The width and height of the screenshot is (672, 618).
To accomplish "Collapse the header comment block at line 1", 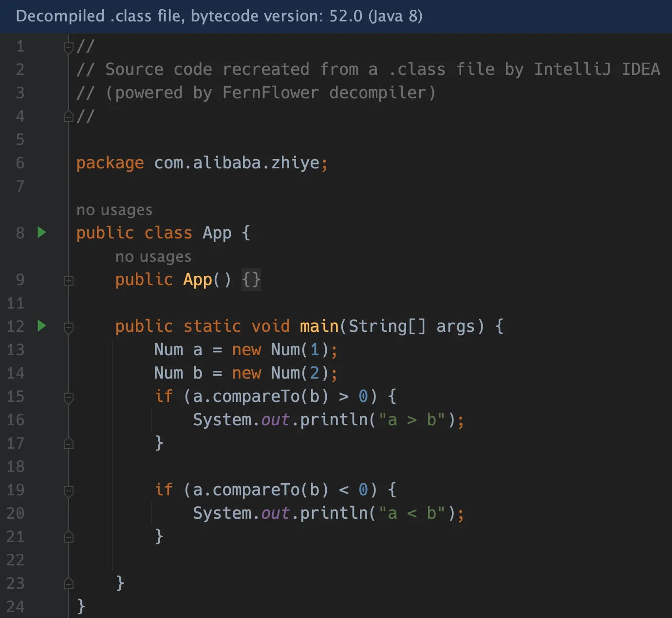I will [69, 47].
